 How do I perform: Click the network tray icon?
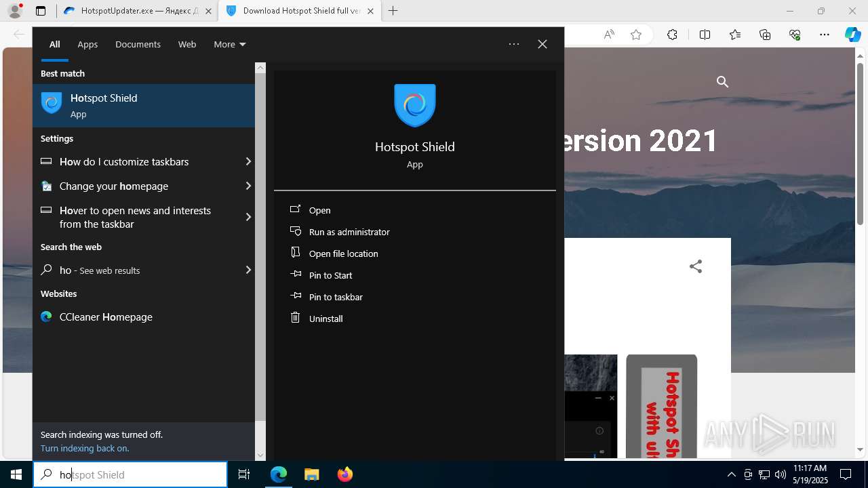pyautogui.click(x=764, y=474)
